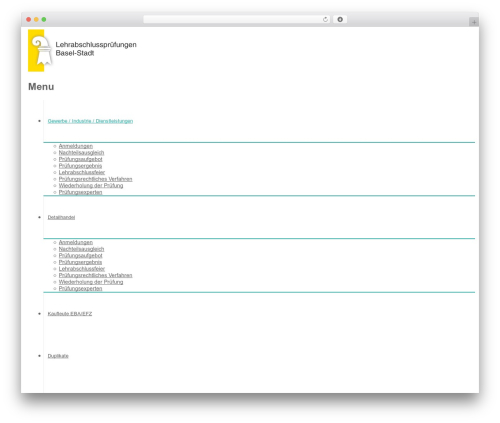Maximize the window with green button
Viewport: 500px width, 423px height.
(x=44, y=19)
